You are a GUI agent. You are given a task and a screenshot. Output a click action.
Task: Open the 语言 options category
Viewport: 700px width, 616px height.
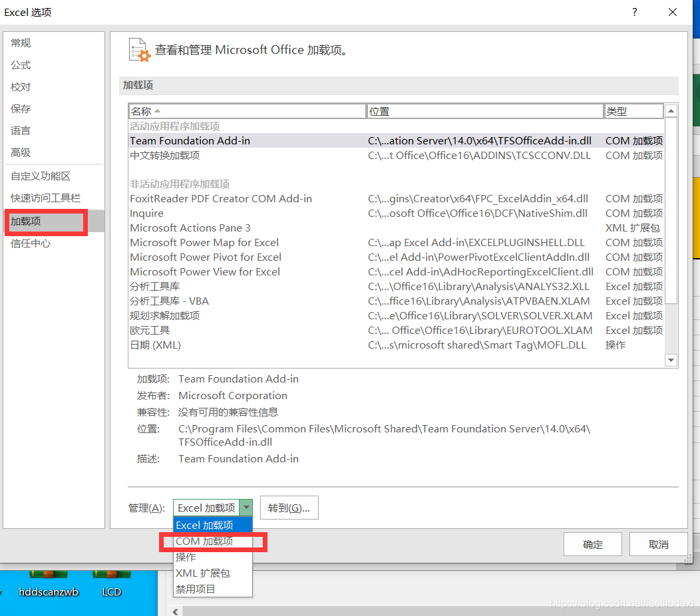pos(54,131)
